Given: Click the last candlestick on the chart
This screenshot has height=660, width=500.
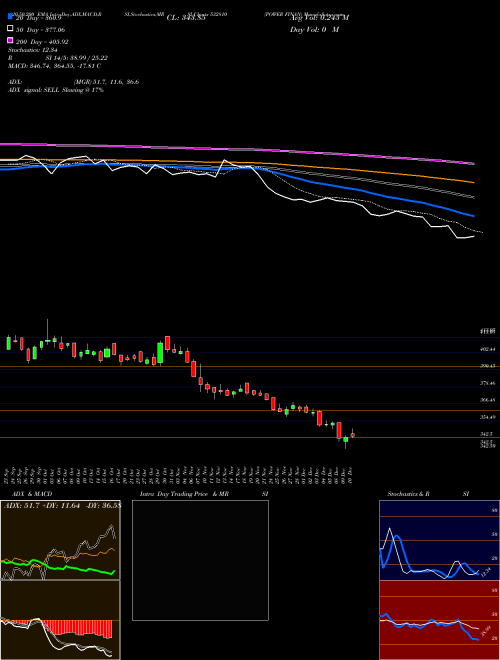Looking at the screenshot, I should (353, 434).
